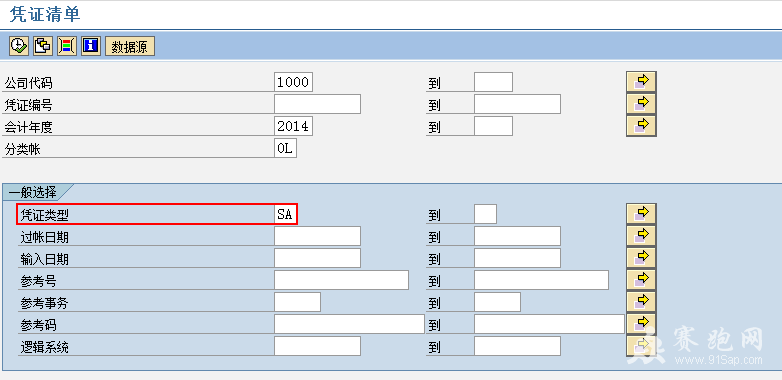Image resolution: width=782 pixels, height=380 pixels.
Task: Click the 参考号 from field
Action: tap(341, 280)
